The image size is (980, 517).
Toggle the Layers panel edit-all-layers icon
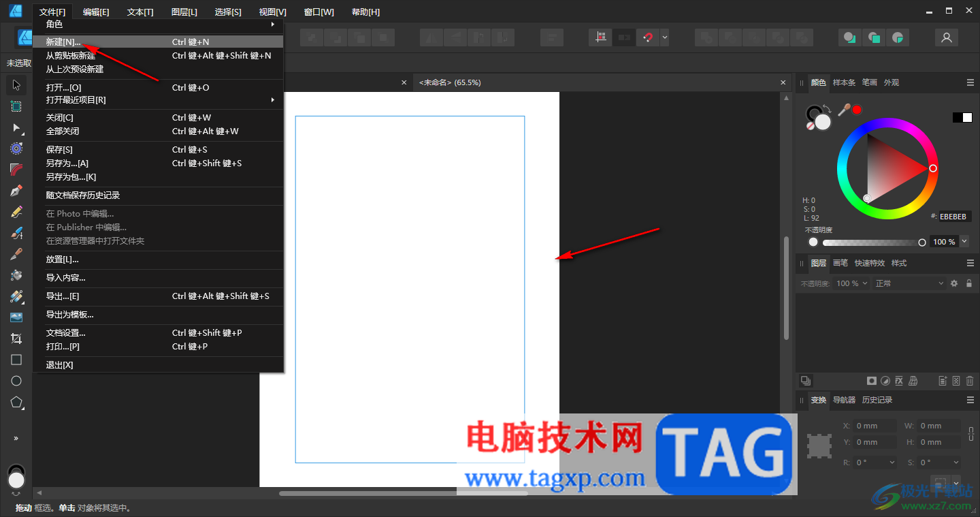[x=805, y=381]
